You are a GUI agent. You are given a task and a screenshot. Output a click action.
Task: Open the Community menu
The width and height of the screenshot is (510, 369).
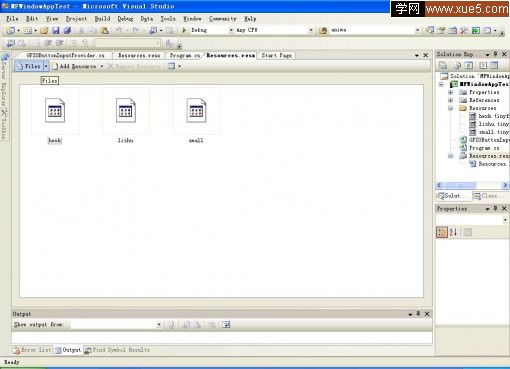tap(223, 19)
